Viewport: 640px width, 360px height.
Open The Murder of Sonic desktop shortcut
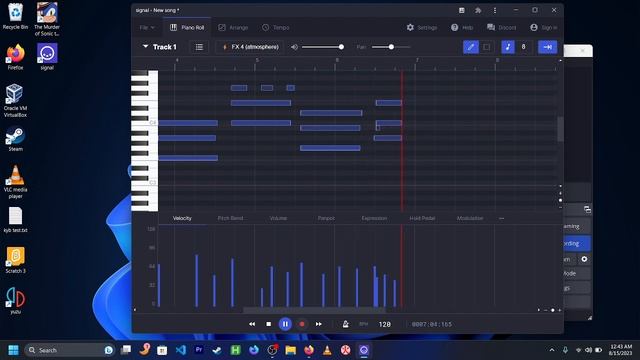[47, 19]
